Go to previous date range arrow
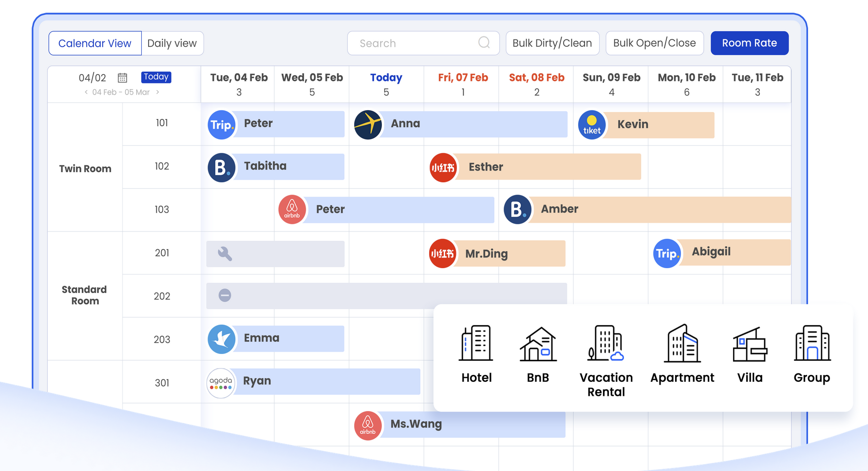868x471 pixels. click(x=86, y=92)
